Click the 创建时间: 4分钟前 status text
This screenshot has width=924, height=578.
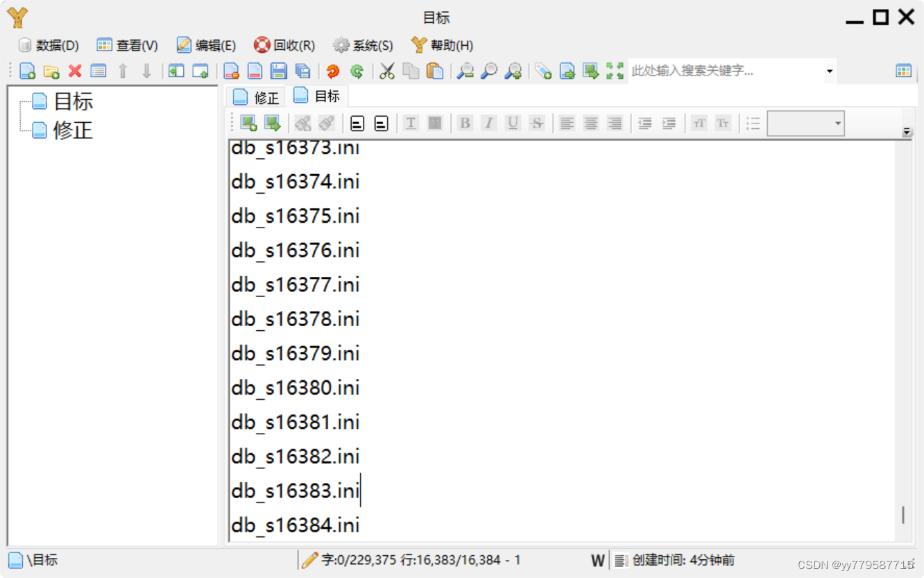(683, 560)
